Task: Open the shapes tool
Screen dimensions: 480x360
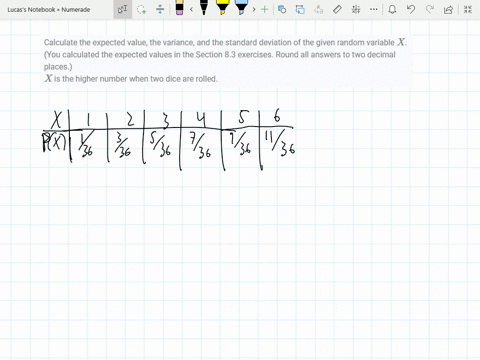Action: [x=282, y=9]
